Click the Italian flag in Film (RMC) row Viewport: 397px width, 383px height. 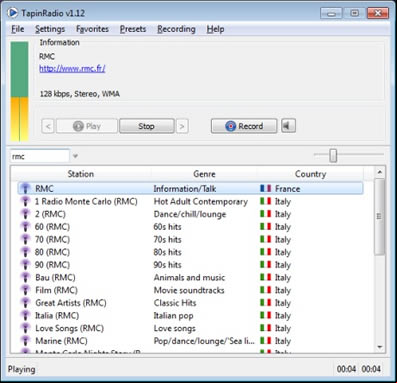click(266, 290)
